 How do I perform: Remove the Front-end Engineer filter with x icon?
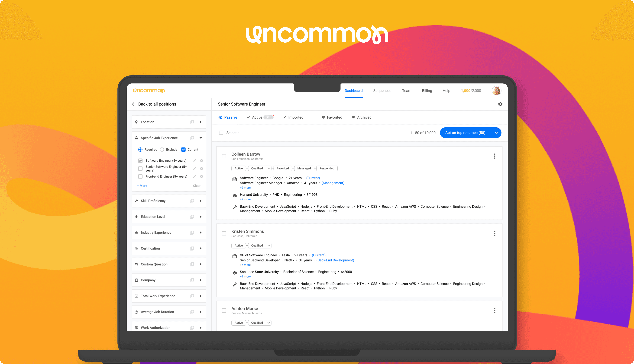tap(201, 176)
